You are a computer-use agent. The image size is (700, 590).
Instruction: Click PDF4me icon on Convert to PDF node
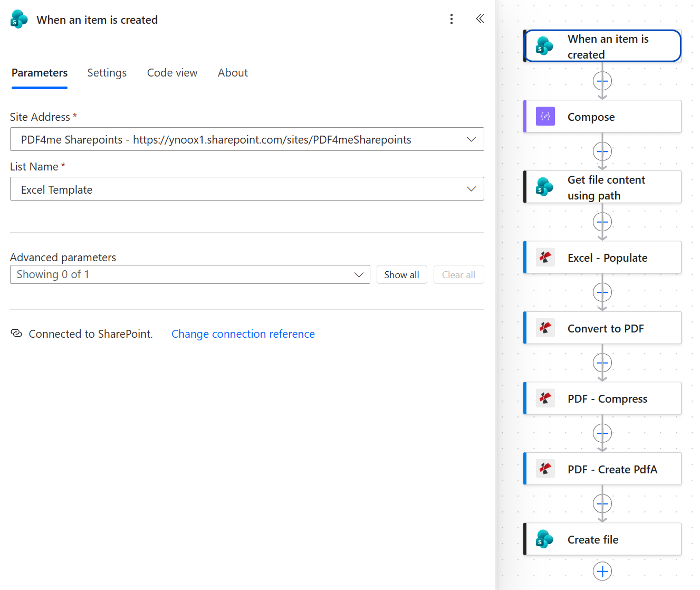point(545,328)
